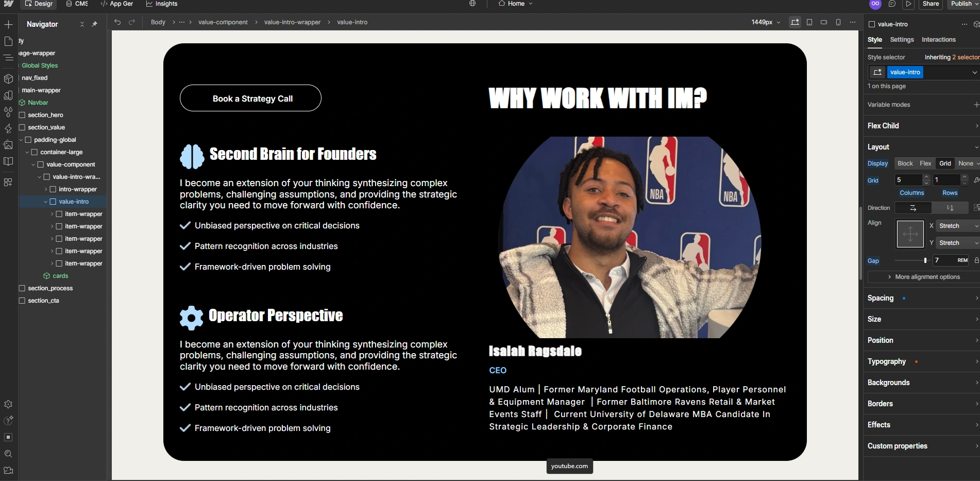The width and height of the screenshot is (980, 481).
Task: Open the Add elements panel
Action: [x=8, y=25]
